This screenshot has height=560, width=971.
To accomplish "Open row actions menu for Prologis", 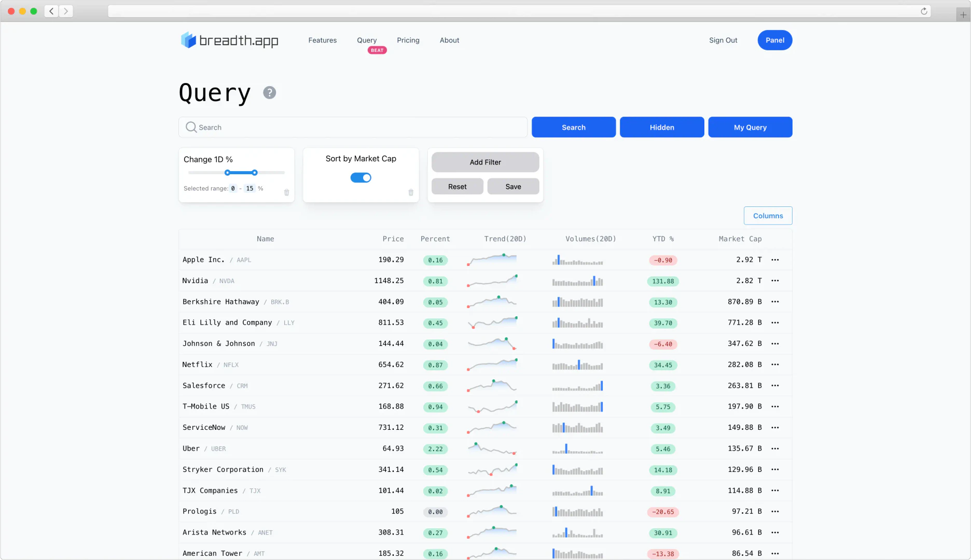I will 775,511.
